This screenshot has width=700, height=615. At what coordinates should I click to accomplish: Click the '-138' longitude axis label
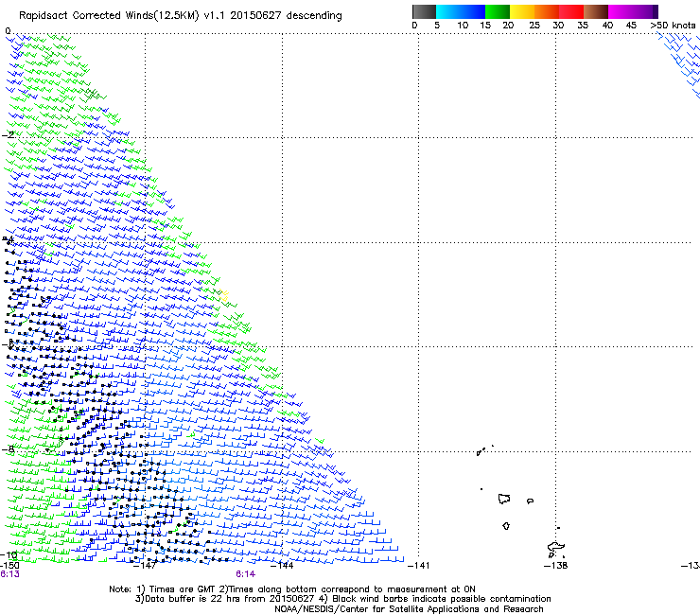[x=556, y=566]
